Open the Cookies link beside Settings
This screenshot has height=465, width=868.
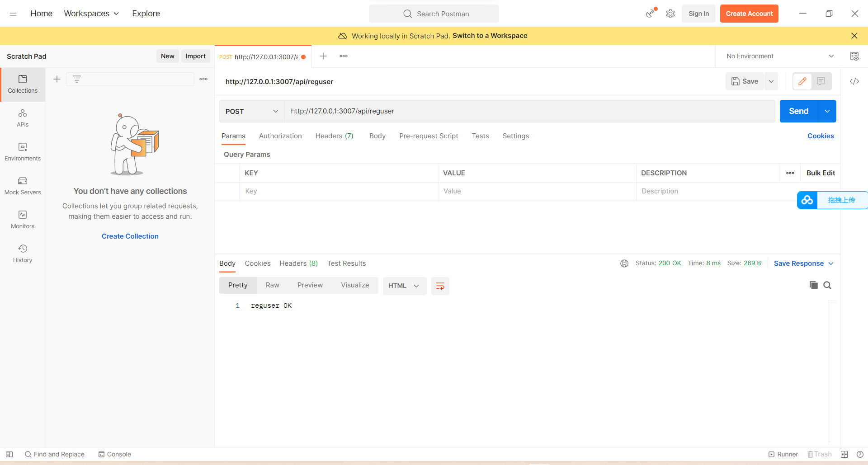[x=821, y=136]
